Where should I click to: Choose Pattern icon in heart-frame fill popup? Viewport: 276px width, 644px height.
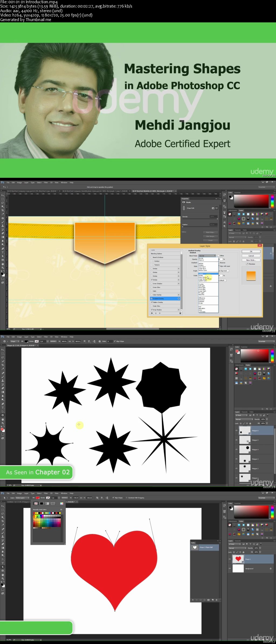pos(53,503)
